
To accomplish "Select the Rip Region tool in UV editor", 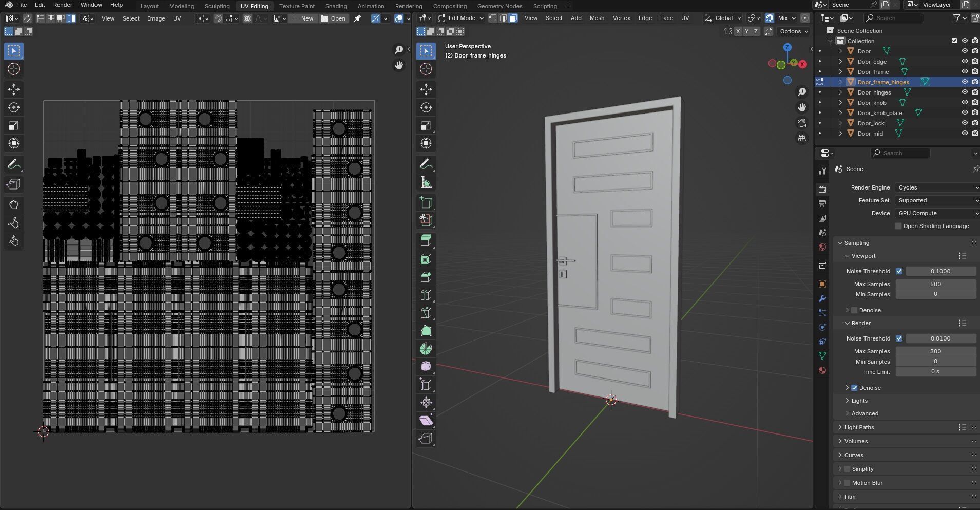I will coord(14,184).
